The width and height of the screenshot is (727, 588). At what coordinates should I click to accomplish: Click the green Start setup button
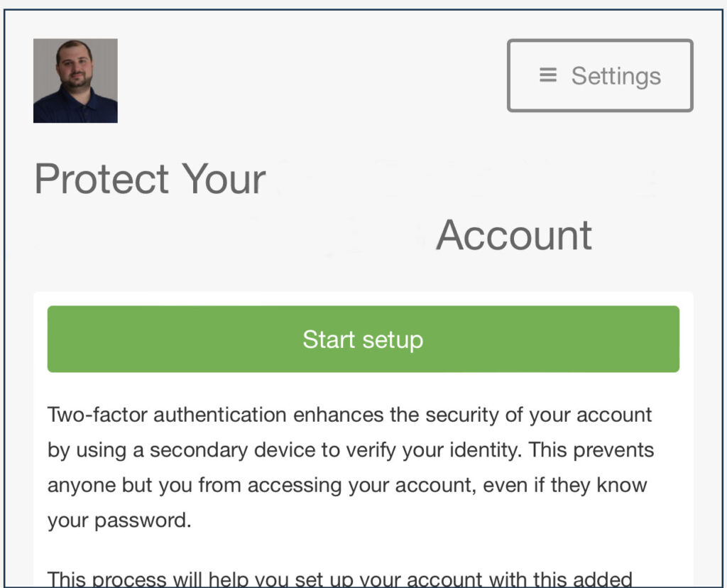(363, 339)
